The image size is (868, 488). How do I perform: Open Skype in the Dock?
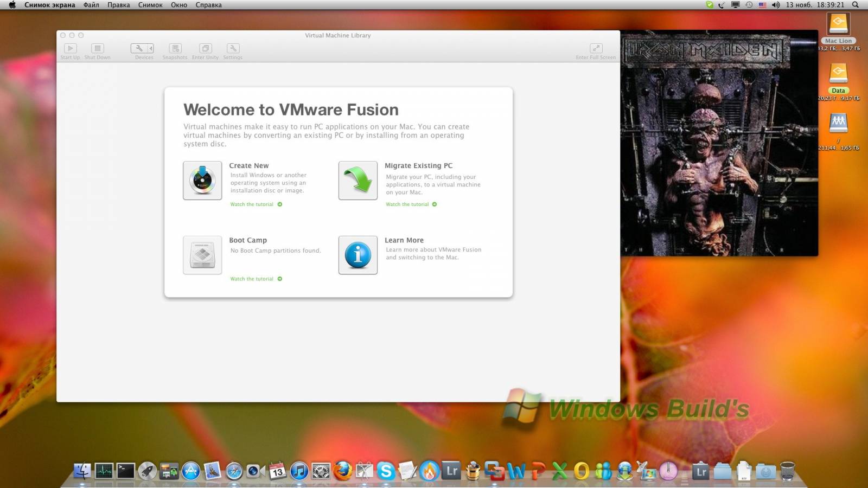[x=386, y=471]
